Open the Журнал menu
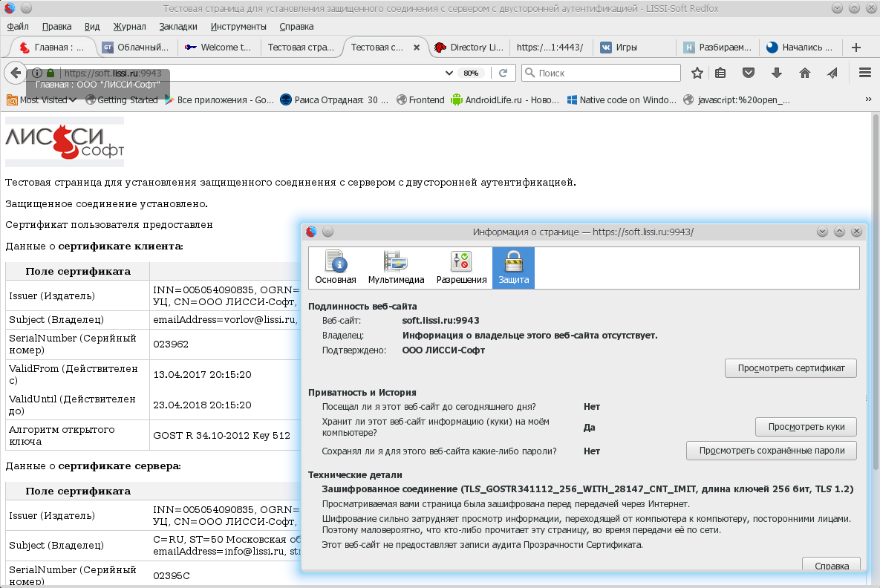The width and height of the screenshot is (880, 588). [x=130, y=27]
